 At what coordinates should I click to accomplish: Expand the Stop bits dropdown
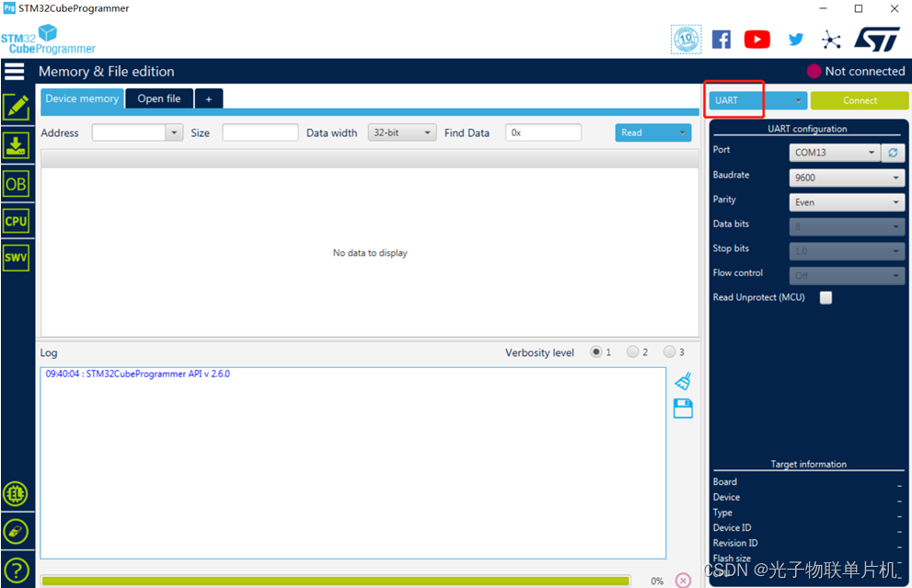pyautogui.click(x=847, y=251)
